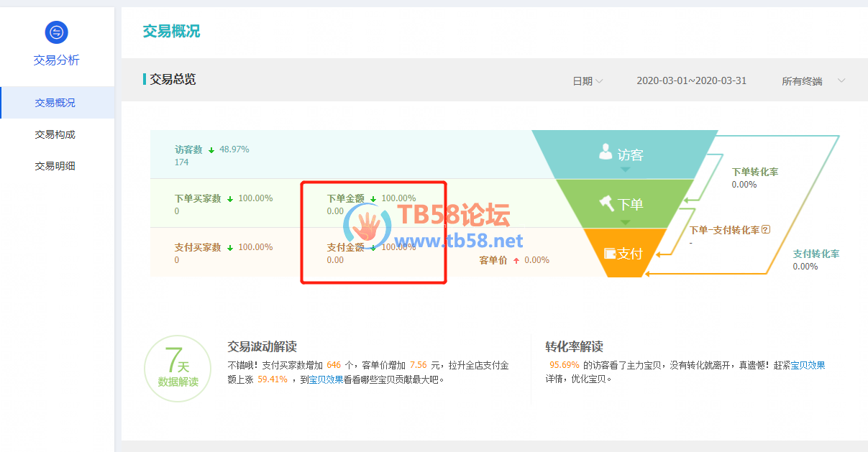Open the 2020-03-01~2020-03-31 date range picker
This screenshot has width=868, height=452.
691,80
